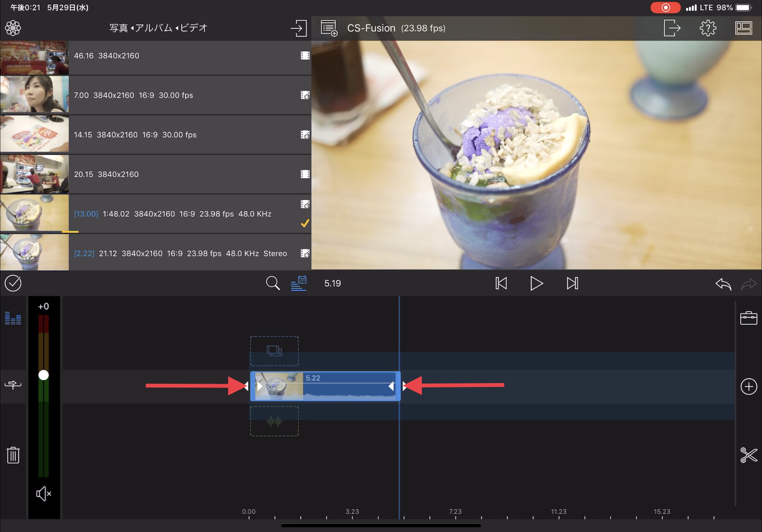
Task: Click the undo arrow
Action: coord(723,284)
